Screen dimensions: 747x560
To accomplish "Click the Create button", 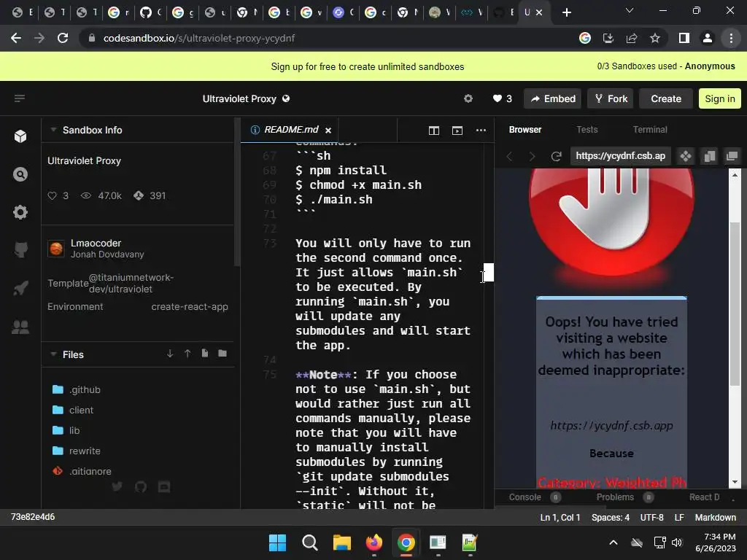I will click(x=666, y=98).
